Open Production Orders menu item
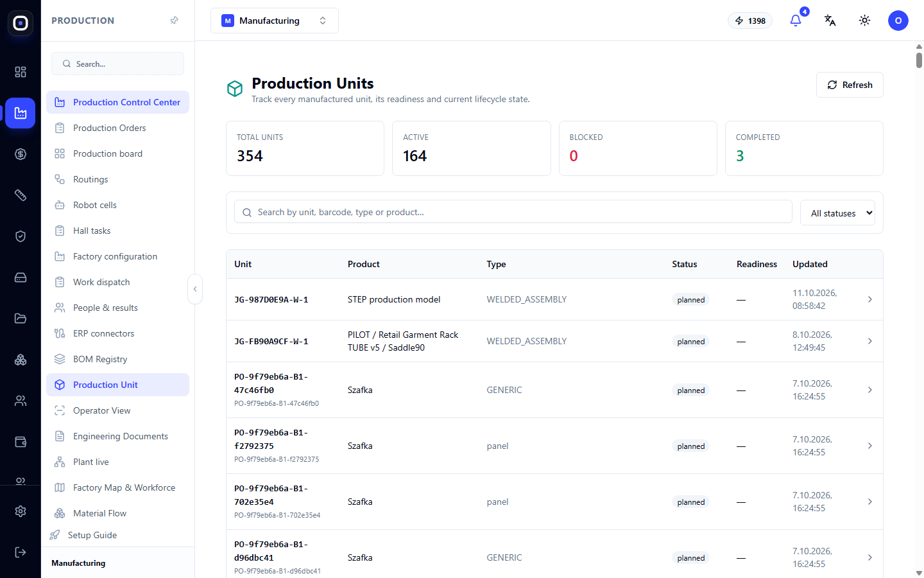The image size is (924, 578). (118, 128)
